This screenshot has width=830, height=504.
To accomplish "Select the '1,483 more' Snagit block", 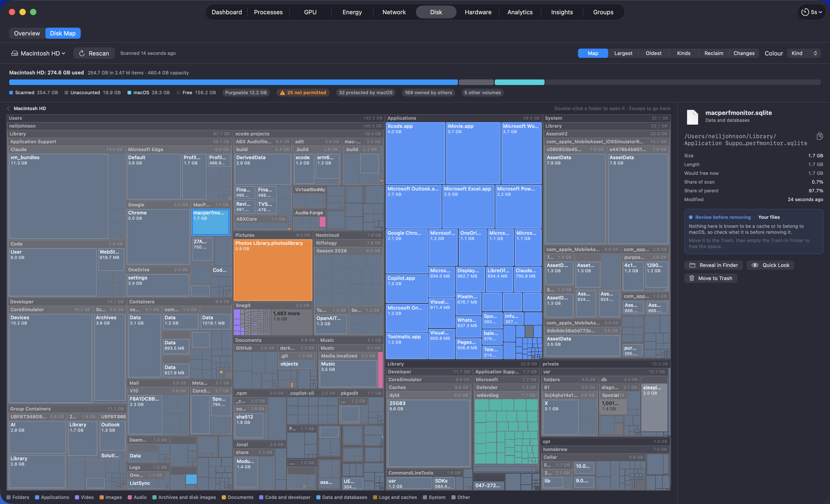I will click(x=292, y=322).
